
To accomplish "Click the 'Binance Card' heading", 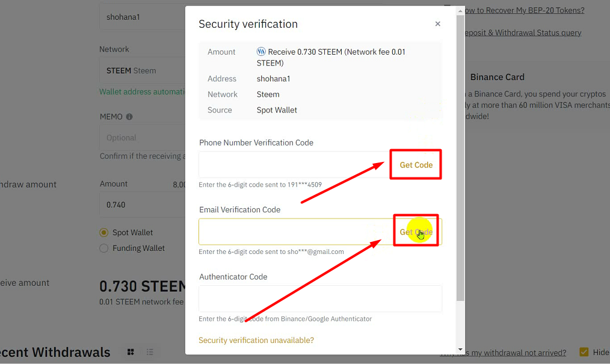I will click(x=497, y=77).
